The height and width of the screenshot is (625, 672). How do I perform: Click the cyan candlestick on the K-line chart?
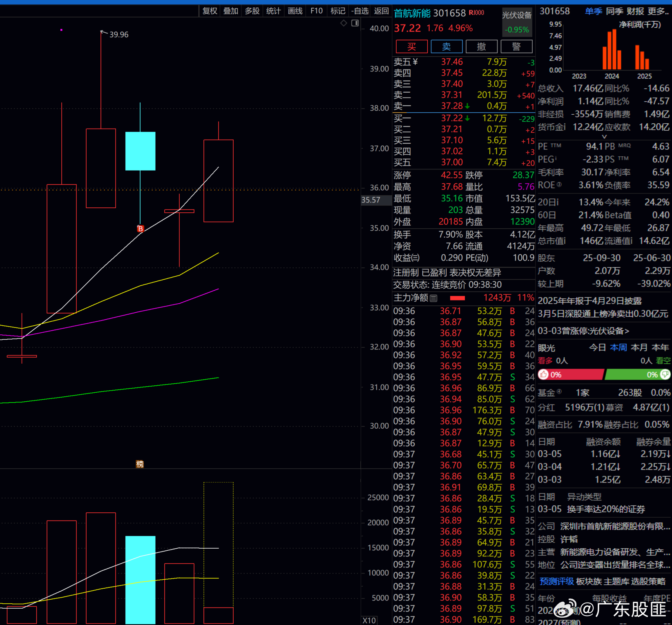pyautogui.click(x=140, y=151)
